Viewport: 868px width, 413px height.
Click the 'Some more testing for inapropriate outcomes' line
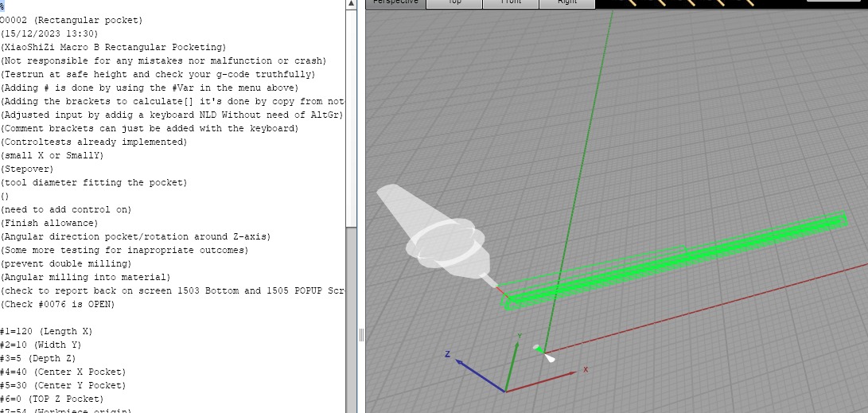coord(124,250)
